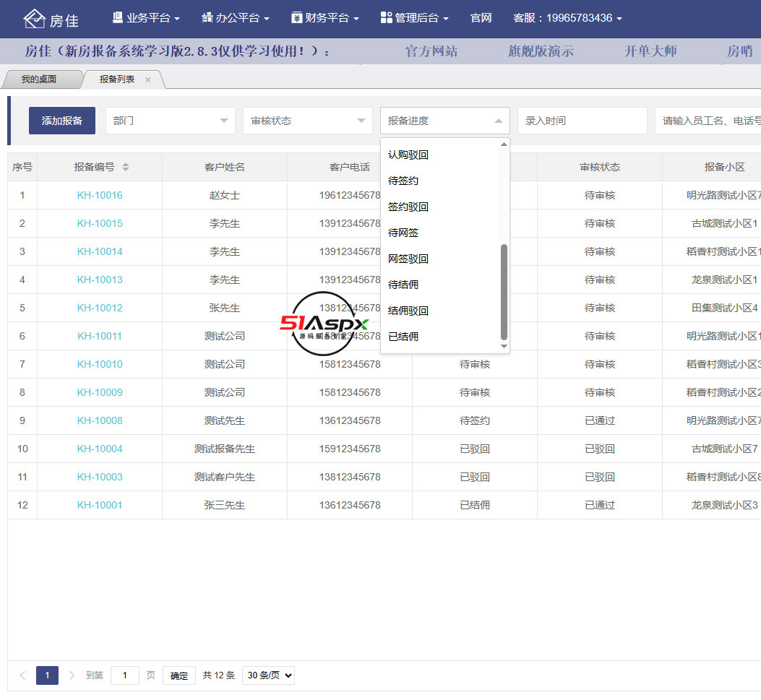Select 已结佣 option in the list
The height and width of the screenshot is (700, 761).
[403, 337]
